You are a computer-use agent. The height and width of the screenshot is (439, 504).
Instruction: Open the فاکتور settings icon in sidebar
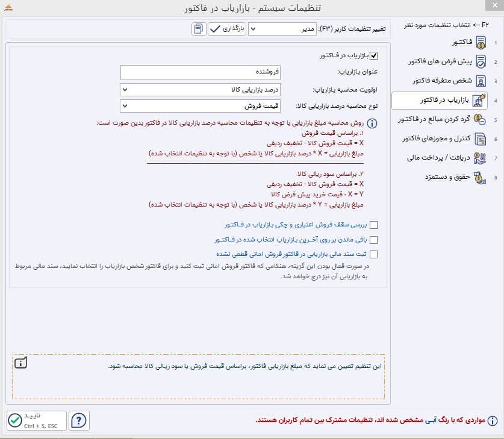point(481,42)
